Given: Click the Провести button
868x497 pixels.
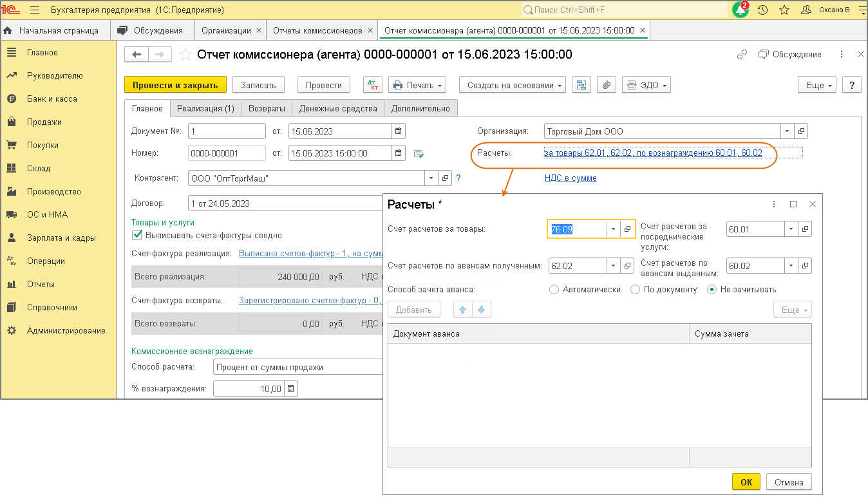Looking at the screenshot, I should click(324, 85).
